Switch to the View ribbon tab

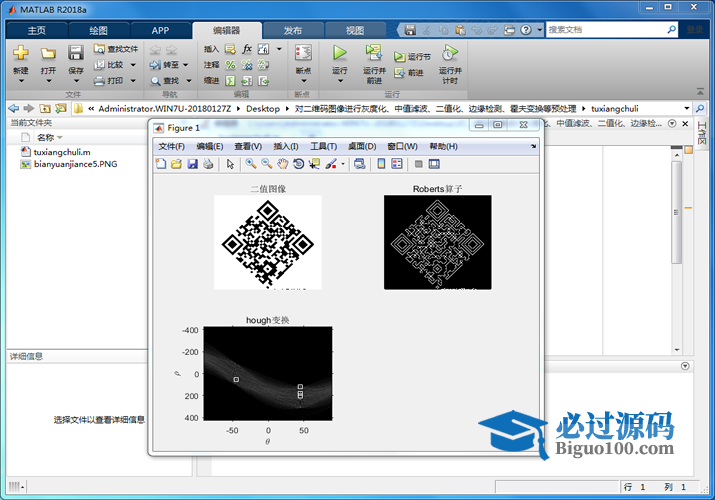tap(355, 31)
